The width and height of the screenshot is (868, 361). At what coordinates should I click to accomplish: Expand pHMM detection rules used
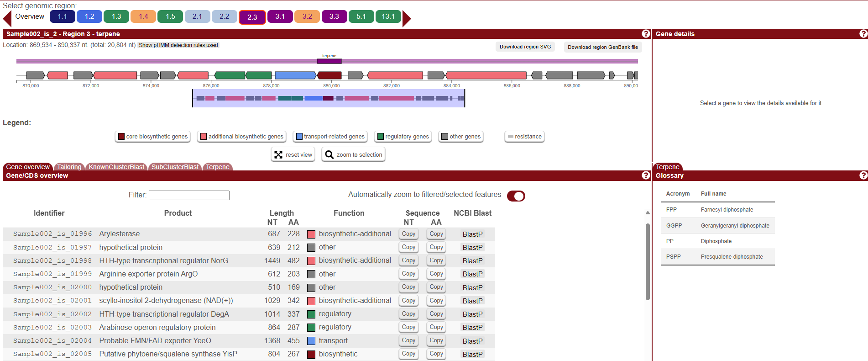[178, 45]
